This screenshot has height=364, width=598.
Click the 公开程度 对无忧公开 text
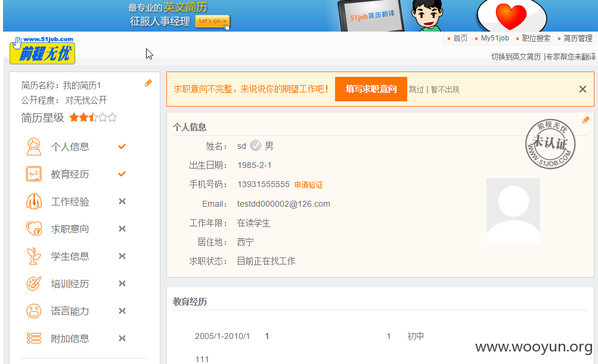(64, 100)
